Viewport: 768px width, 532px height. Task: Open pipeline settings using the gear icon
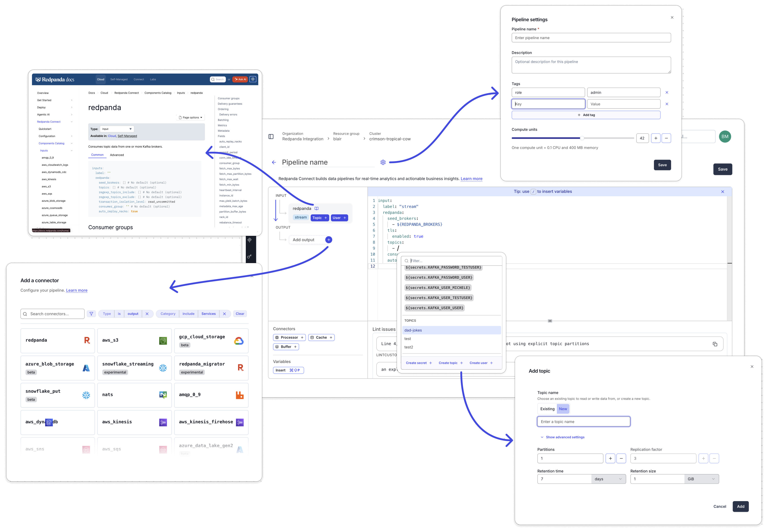click(383, 162)
